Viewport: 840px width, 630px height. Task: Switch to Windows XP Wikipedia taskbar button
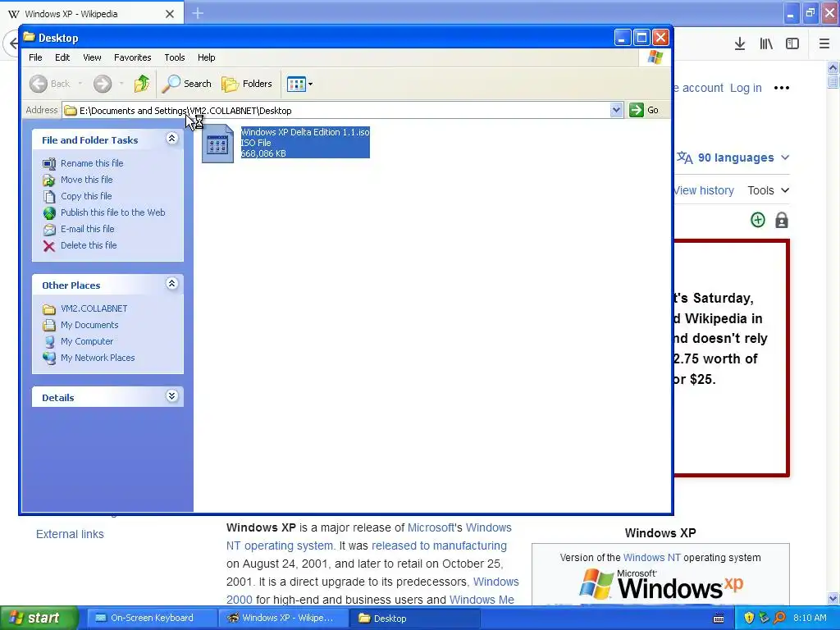[x=281, y=619]
